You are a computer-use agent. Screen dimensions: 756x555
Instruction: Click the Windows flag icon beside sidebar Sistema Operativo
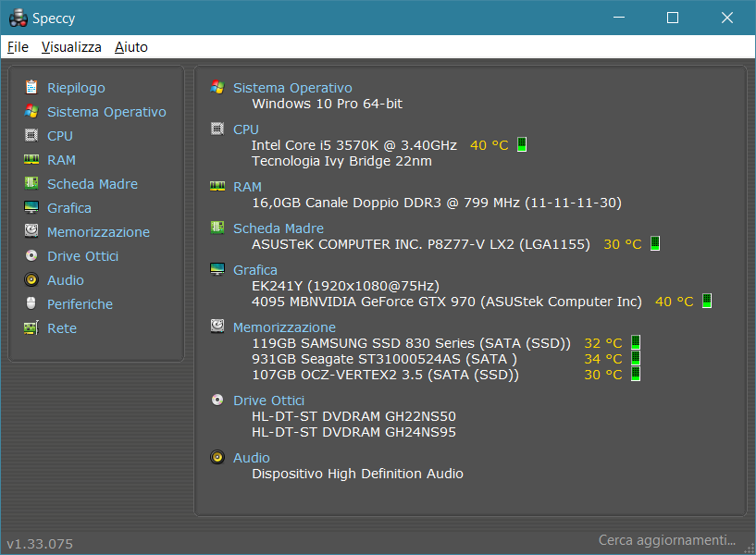point(31,111)
